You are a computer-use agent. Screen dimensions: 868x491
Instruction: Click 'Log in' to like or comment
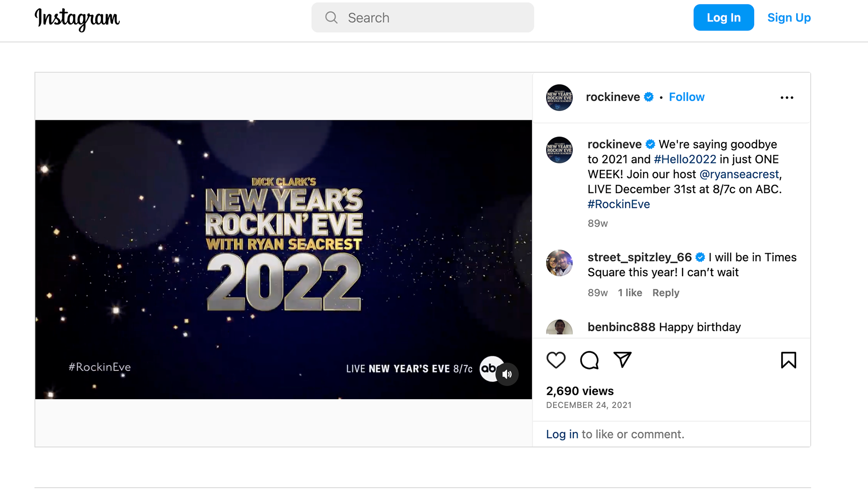click(562, 434)
